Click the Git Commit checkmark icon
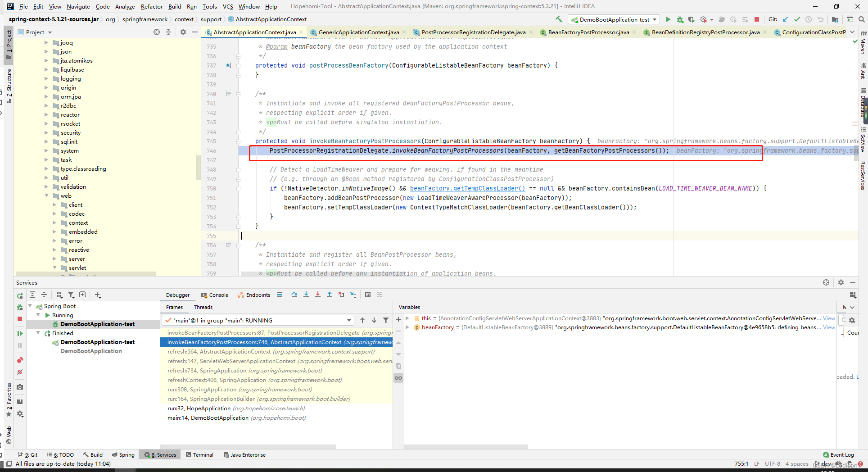The width and height of the screenshot is (868, 472). click(x=797, y=19)
